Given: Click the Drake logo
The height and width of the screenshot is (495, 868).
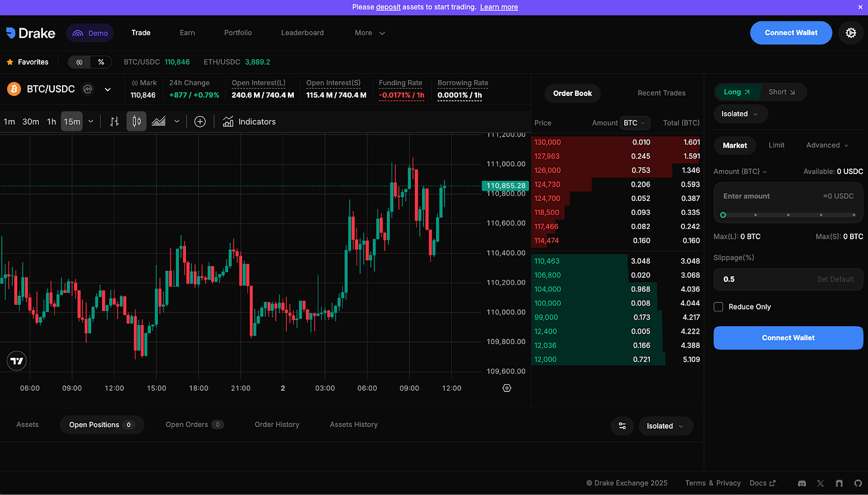Looking at the screenshot, I should (x=30, y=33).
